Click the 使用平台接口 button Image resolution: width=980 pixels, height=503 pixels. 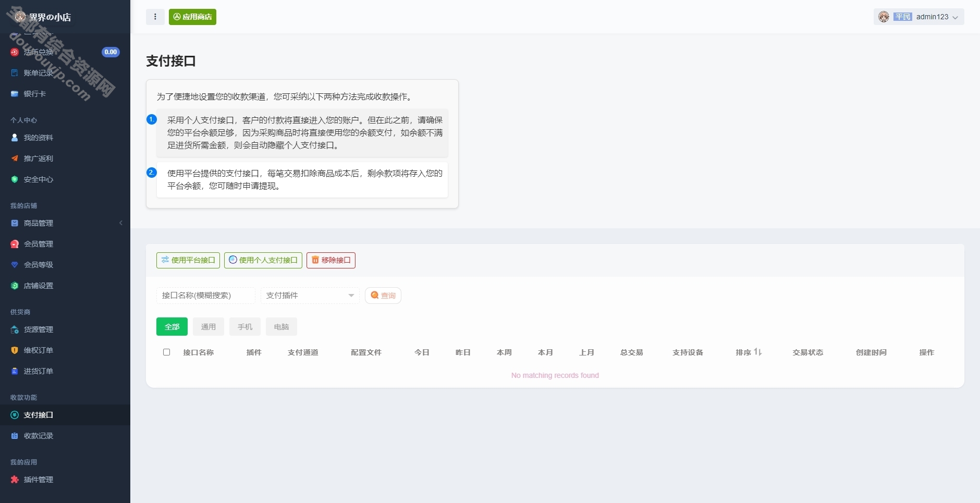point(188,260)
